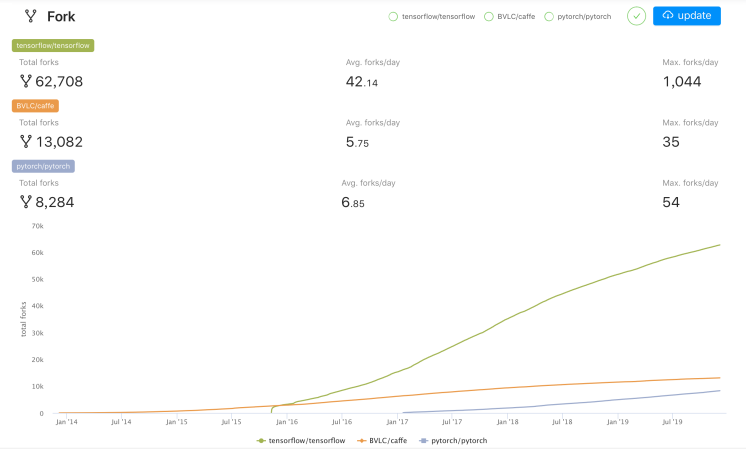Click the fork icon beside 8,284
746x449 pixels.
[x=26, y=202]
